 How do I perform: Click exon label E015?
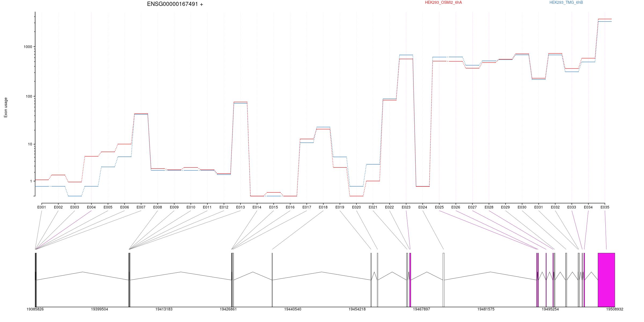point(273,207)
